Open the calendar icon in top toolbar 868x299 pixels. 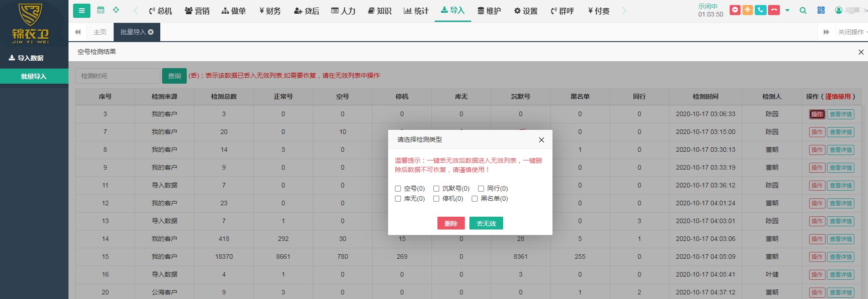[101, 10]
